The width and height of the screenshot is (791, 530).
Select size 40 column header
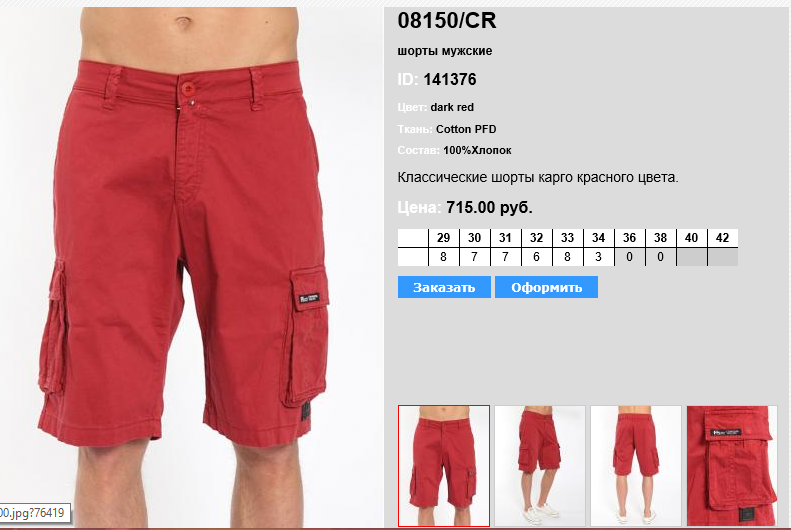tap(692, 238)
